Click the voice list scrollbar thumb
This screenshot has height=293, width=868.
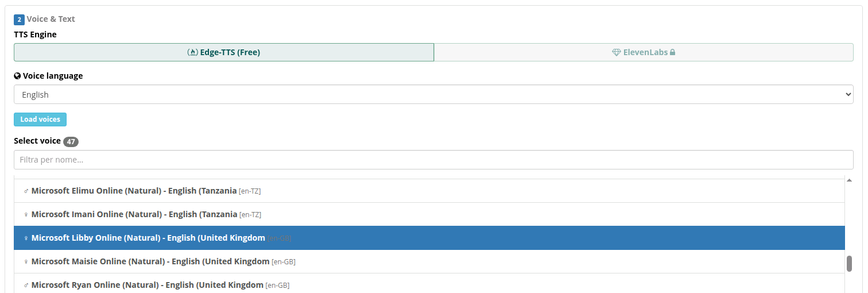(849, 264)
